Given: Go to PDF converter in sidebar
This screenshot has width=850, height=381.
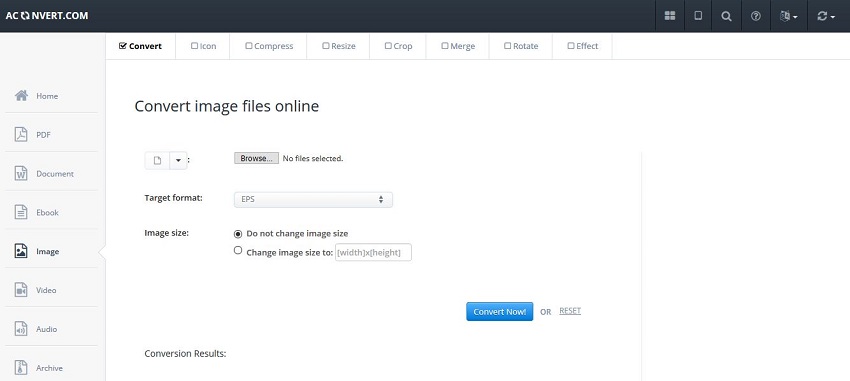Looking at the screenshot, I should 21,134.
